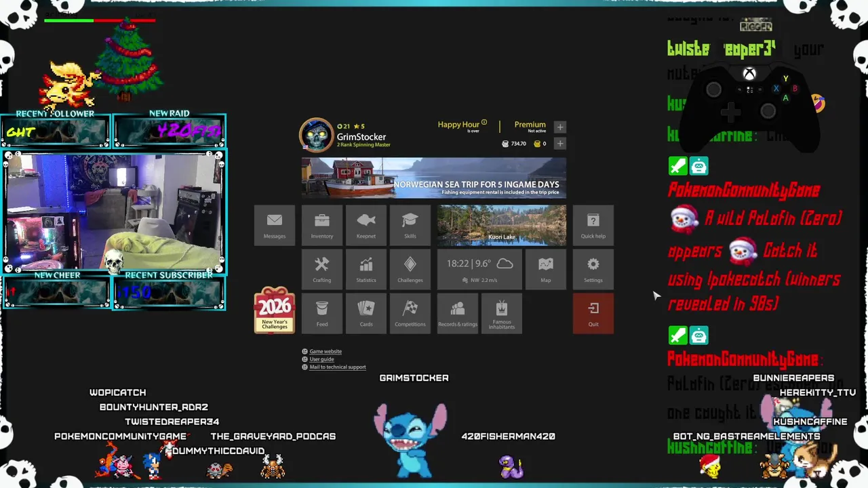Click the silver coin balance 734.70

pos(514,144)
